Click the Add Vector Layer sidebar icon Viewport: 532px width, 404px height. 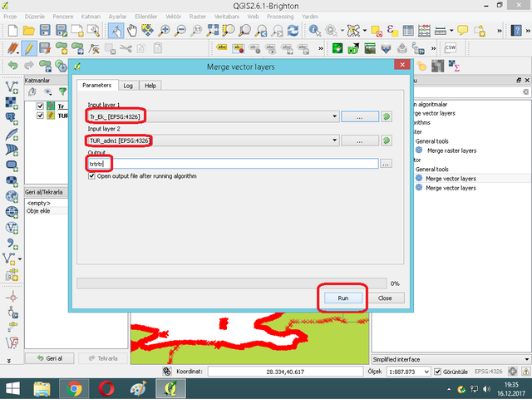12,87
